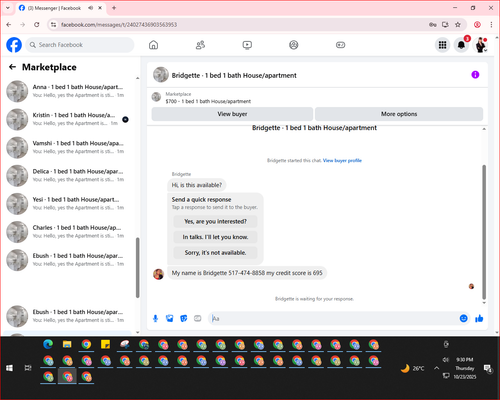The width and height of the screenshot is (500, 400).
Task: Open the account profile picture menu
Action: click(481, 45)
